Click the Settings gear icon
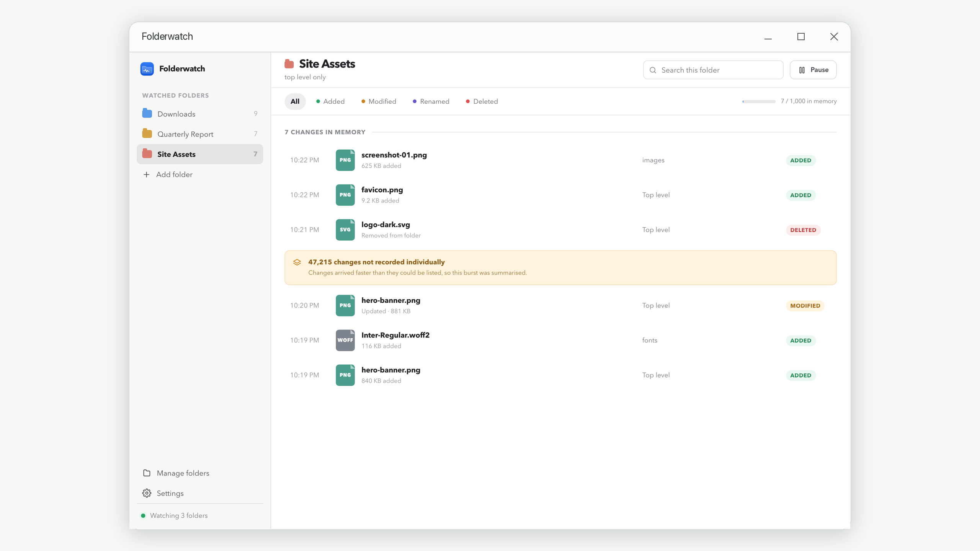This screenshot has height=551, width=980. pos(147,493)
